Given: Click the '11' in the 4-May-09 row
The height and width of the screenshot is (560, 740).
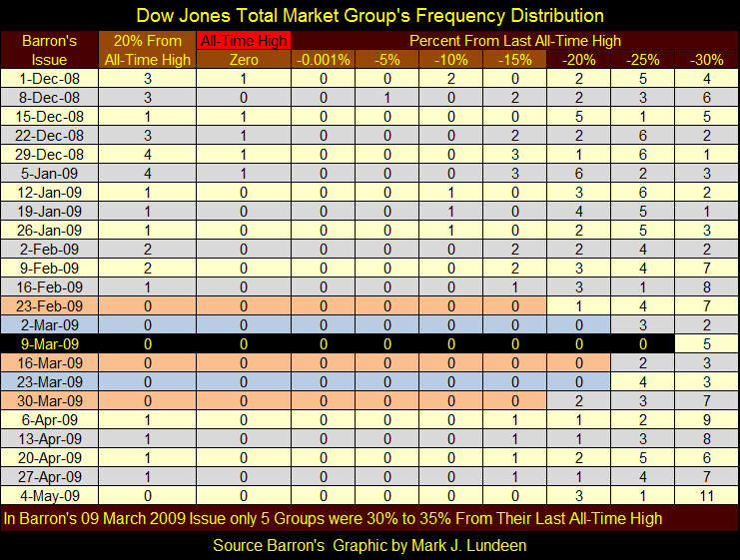Looking at the screenshot, I should pyautogui.click(x=706, y=496).
